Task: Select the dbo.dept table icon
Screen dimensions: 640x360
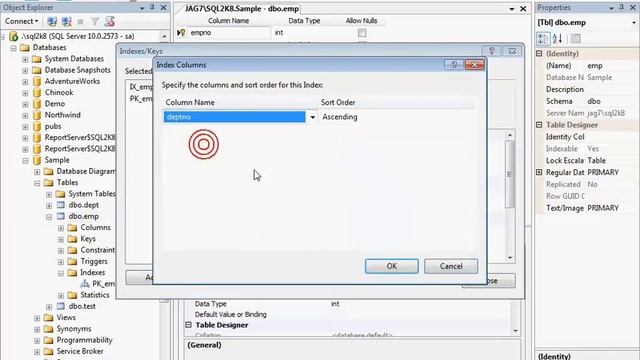Action: tap(61, 205)
